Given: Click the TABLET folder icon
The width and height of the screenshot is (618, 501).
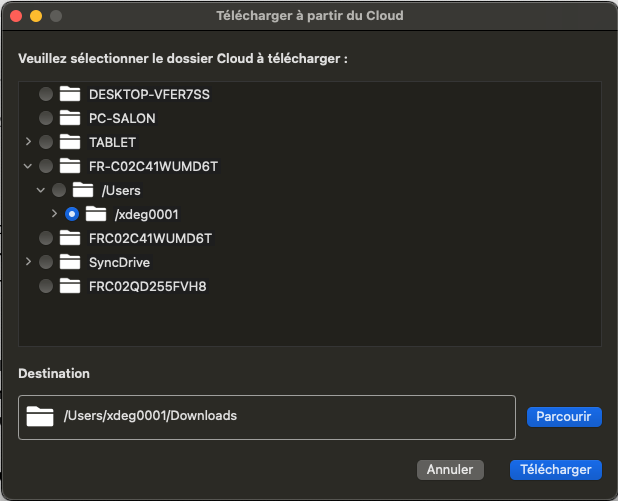Looking at the screenshot, I should point(69,142).
